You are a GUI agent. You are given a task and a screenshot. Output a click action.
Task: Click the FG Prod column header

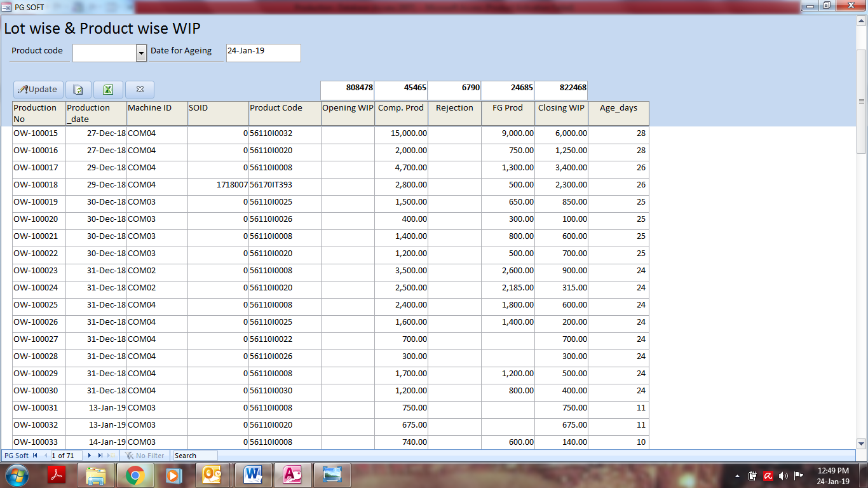coord(508,113)
